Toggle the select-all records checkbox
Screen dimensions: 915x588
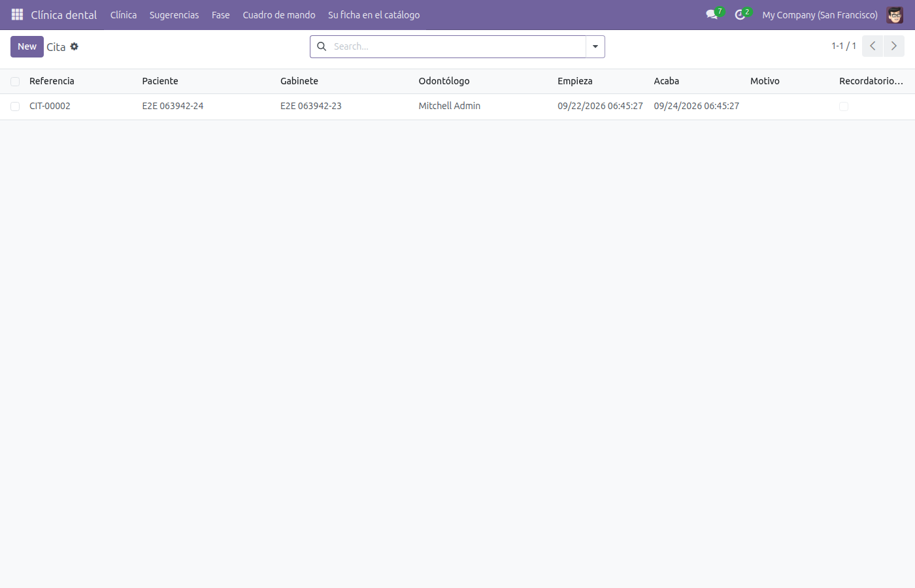(x=15, y=82)
